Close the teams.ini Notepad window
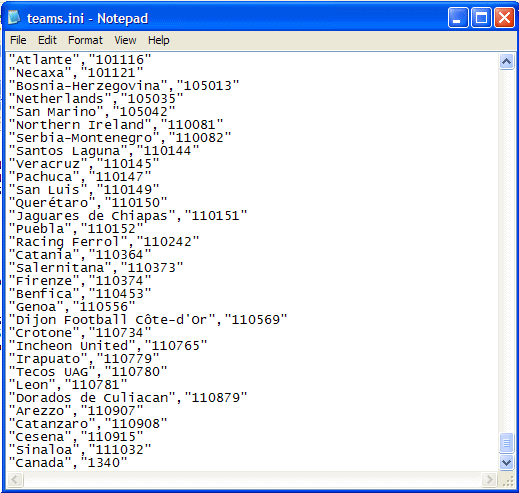The image size is (519, 493). [x=504, y=18]
